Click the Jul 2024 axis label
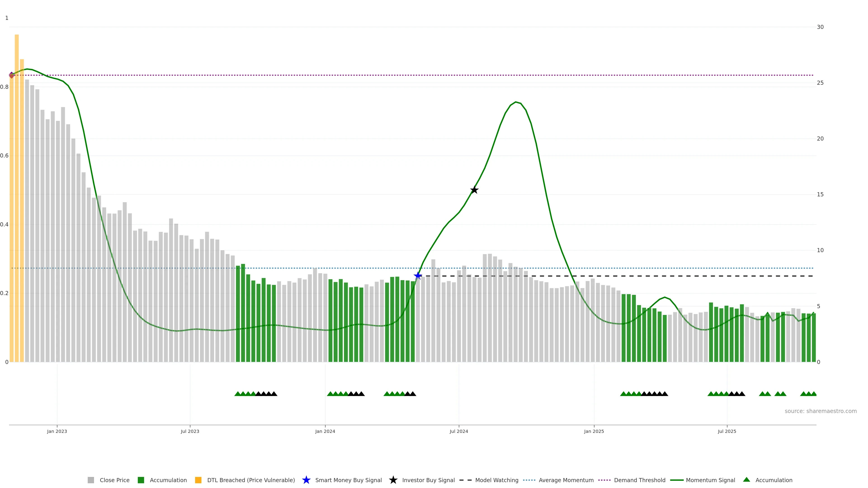The image size is (868, 488). (x=459, y=431)
